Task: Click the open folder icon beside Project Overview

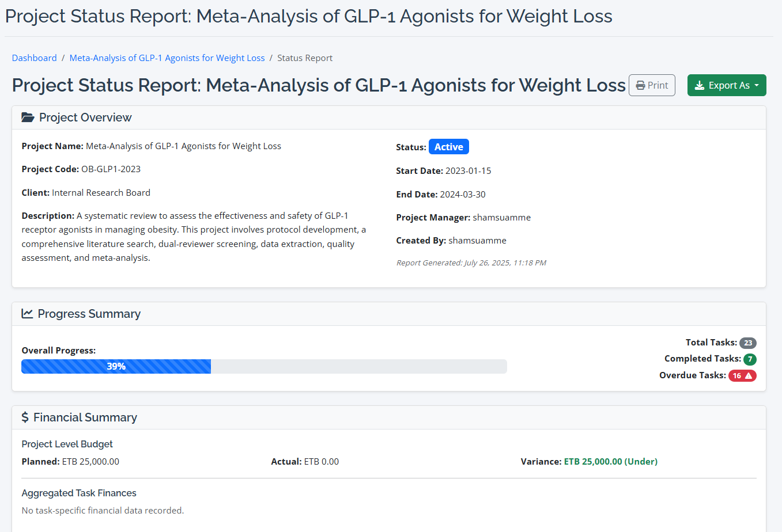Action: [x=28, y=117]
